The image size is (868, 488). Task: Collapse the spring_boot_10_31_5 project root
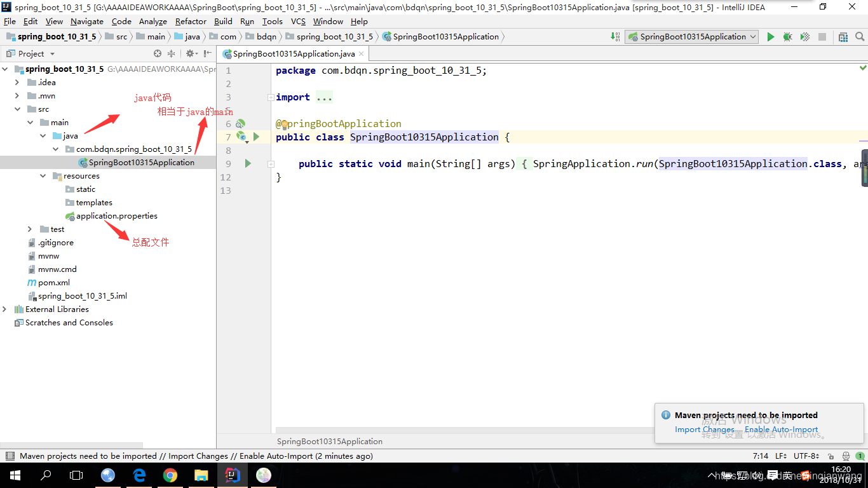pyautogui.click(x=4, y=69)
